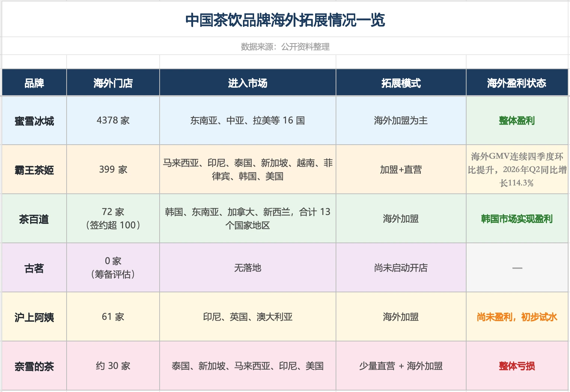Click the 尚未启动开店 cell
This screenshot has height=392, width=570.
(401, 268)
